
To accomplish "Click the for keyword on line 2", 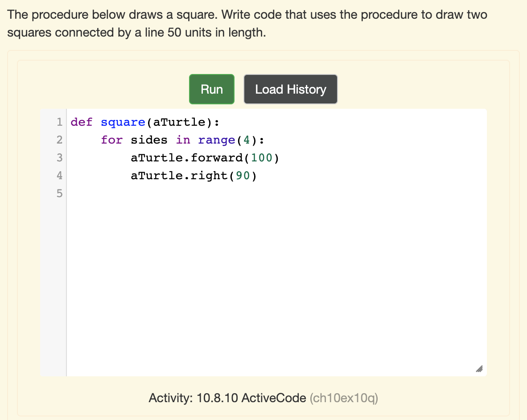I will [x=111, y=140].
